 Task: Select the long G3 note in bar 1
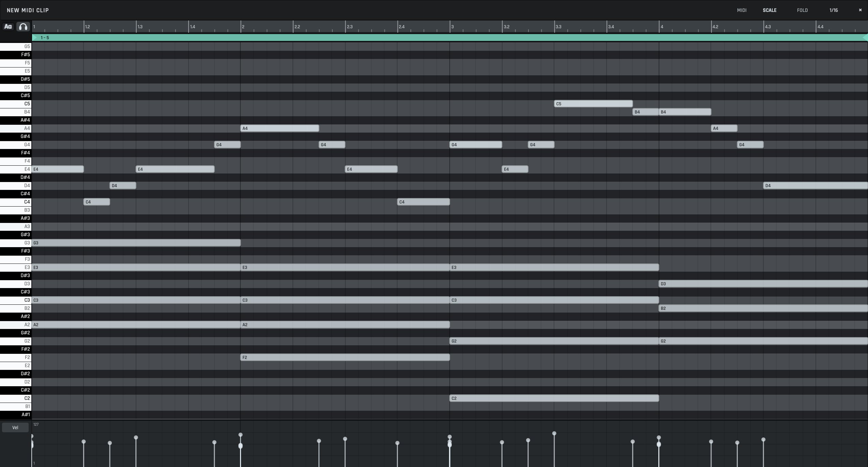[136, 243]
